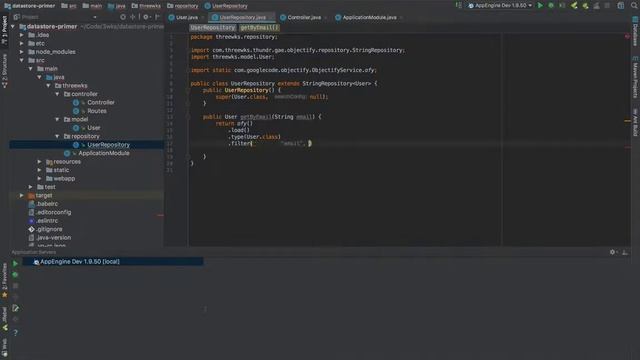Select AppEngine Dev 1.9.50 [local] server entry
This screenshot has width=640, height=360.
click(x=80, y=262)
